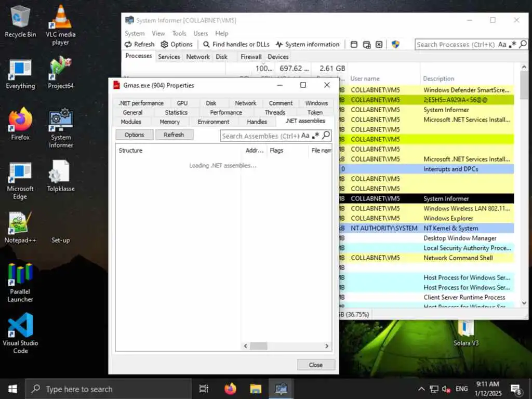Viewport: 532px width, 399px height.
Task: Open the Threads properties tab
Action: (x=275, y=112)
